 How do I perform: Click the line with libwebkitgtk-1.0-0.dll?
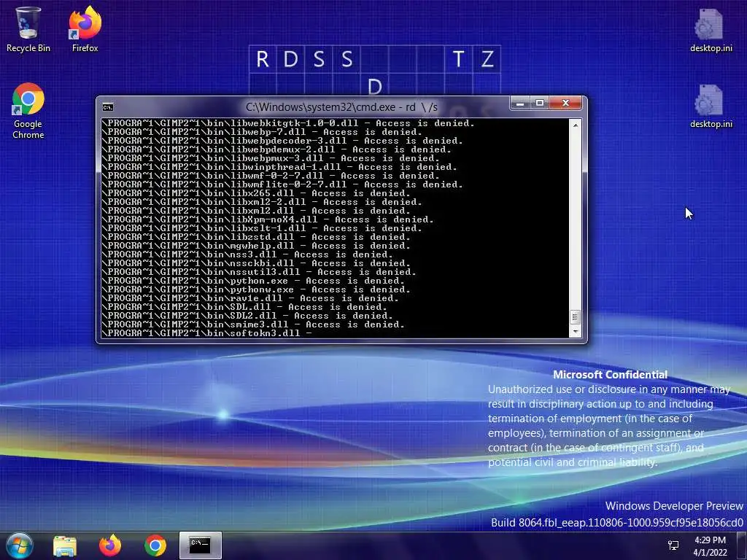pos(288,123)
